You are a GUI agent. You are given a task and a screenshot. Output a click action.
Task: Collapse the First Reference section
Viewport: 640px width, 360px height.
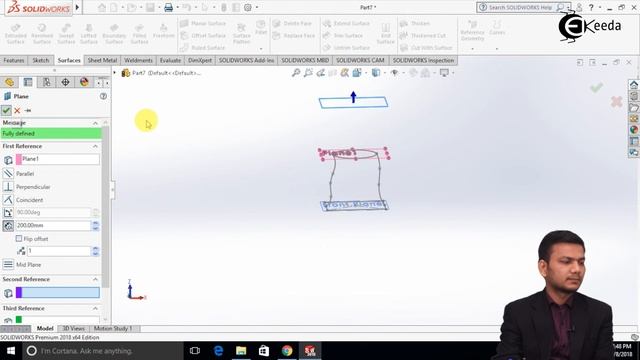(95, 146)
